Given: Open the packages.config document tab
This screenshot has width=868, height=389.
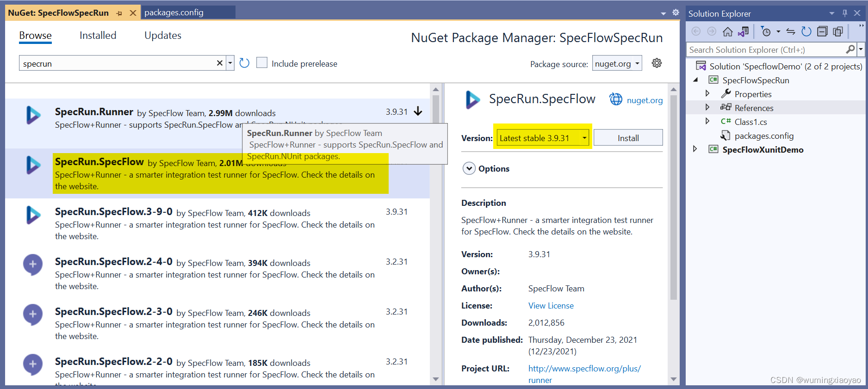Looking at the screenshot, I should (188, 12).
